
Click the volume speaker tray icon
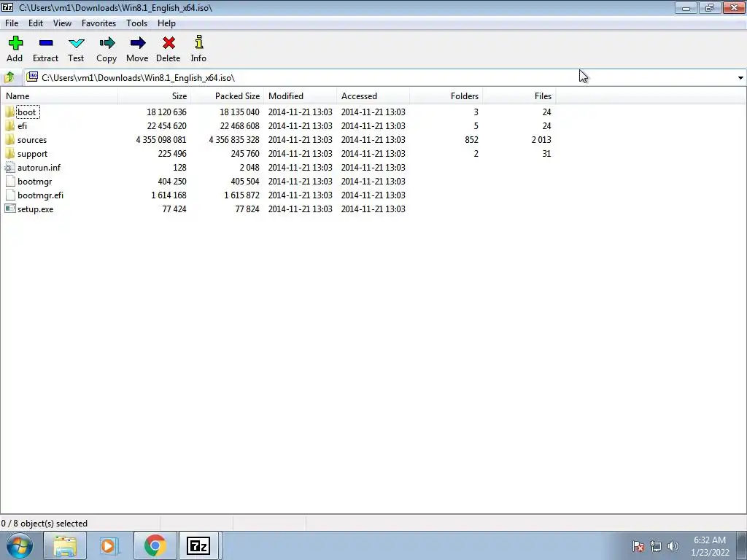click(x=673, y=546)
